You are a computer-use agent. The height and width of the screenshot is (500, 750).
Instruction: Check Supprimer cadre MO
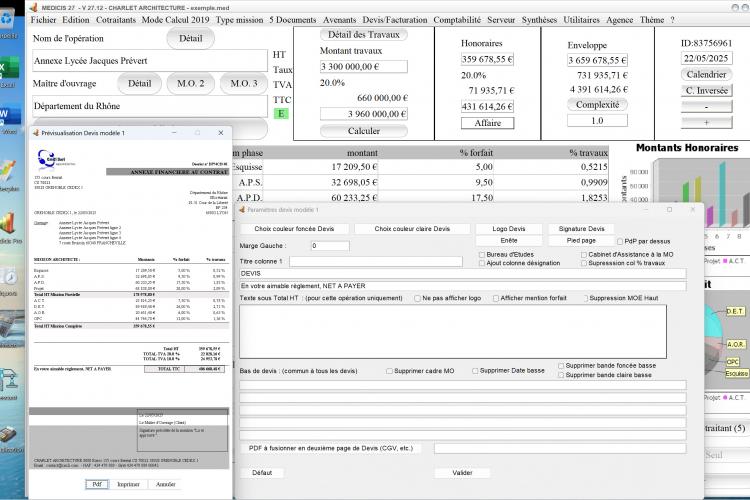coord(389,371)
